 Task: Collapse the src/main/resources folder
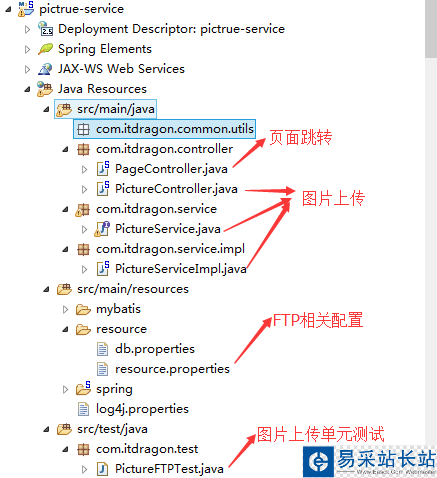coord(47,289)
